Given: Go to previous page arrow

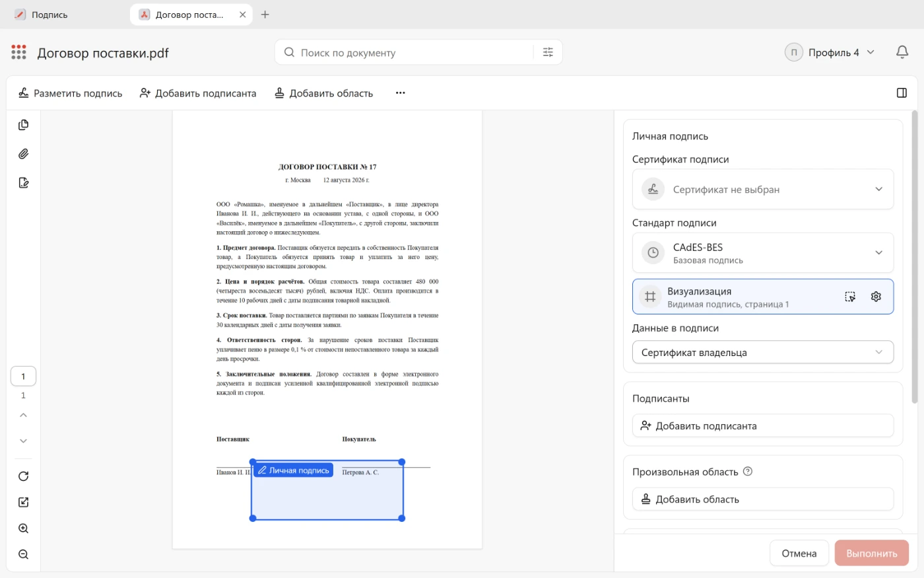Looking at the screenshot, I should pos(23,415).
